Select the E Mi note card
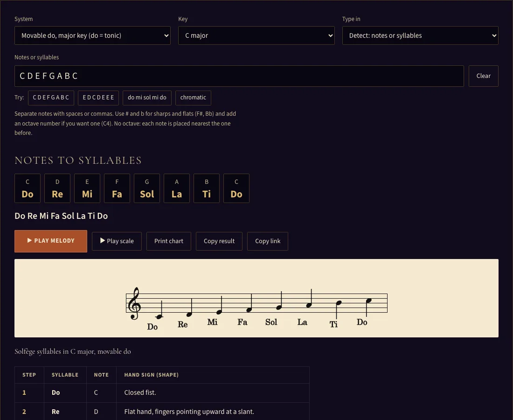The width and height of the screenshot is (513, 420). click(x=87, y=188)
